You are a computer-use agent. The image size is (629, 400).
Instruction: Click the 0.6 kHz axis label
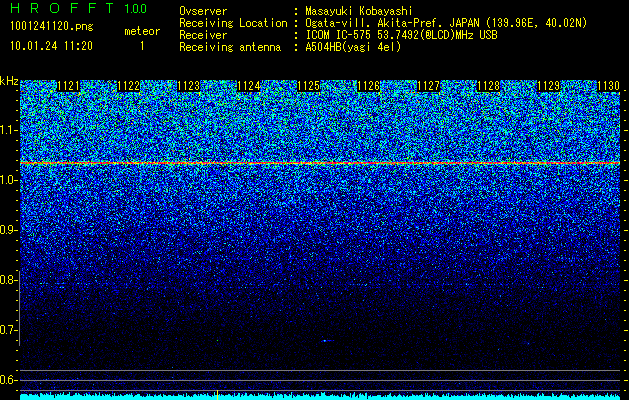(8, 380)
